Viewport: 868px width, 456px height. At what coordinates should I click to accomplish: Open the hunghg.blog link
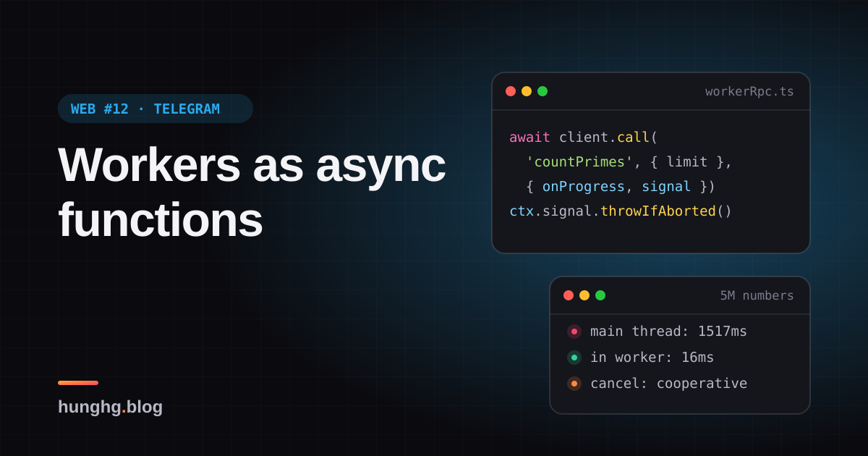click(x=110, y=407)
